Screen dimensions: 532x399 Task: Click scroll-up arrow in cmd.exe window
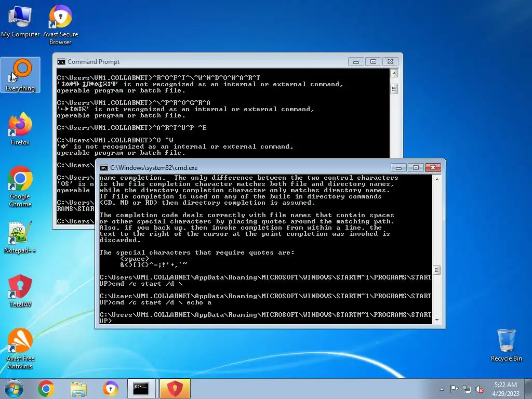(436, 179)
